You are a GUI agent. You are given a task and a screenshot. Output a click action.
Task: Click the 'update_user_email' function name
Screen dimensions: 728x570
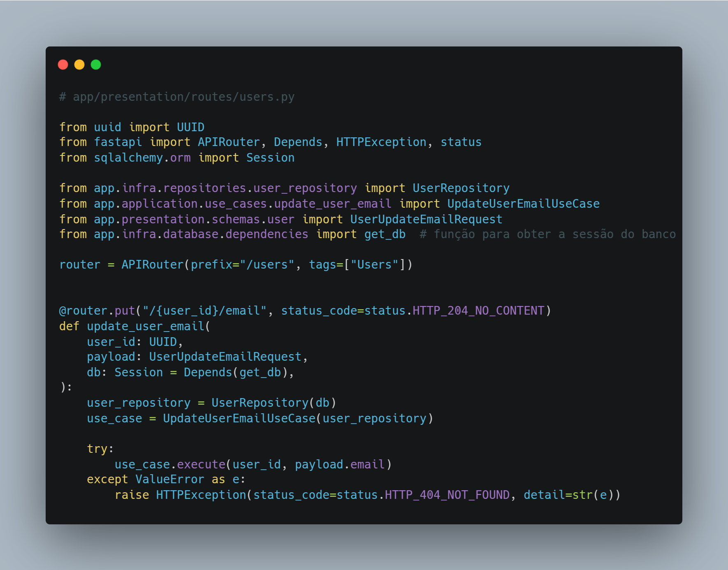(146, 326)
